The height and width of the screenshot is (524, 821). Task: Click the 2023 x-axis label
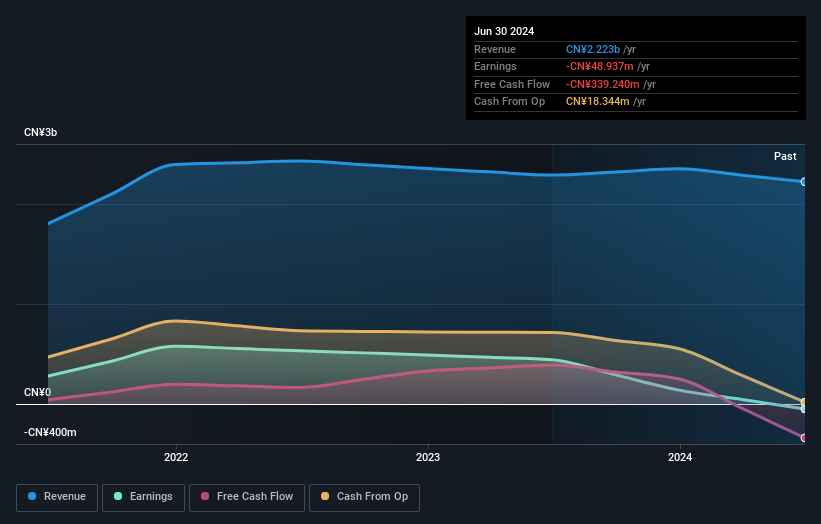coord(428,457)
